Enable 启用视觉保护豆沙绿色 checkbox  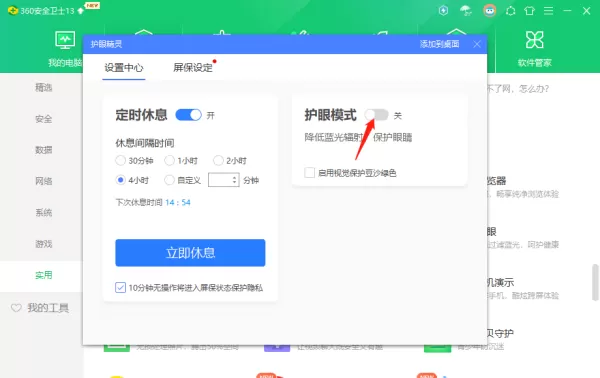point(309,173)
